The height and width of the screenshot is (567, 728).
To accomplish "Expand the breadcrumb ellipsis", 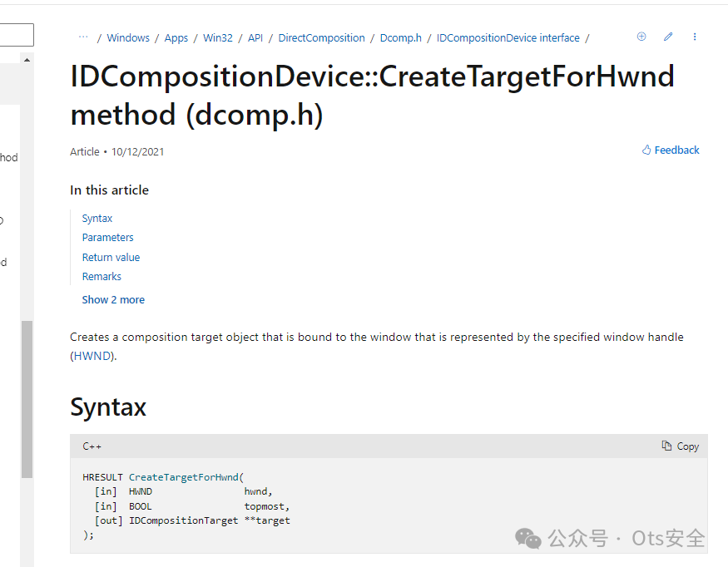I will tap(83, 37).
